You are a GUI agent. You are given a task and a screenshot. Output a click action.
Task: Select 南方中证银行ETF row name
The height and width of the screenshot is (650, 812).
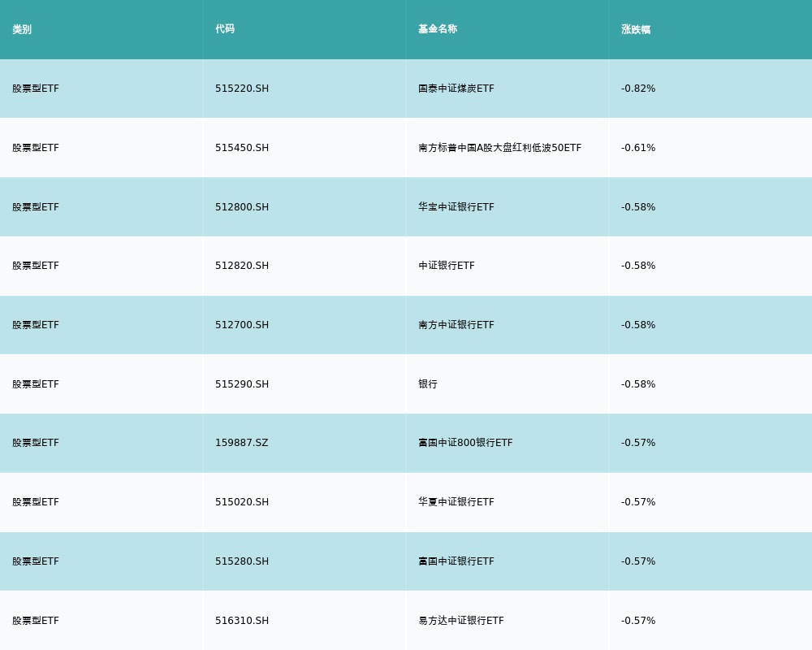pyautogui.click(x=456, y=325)
